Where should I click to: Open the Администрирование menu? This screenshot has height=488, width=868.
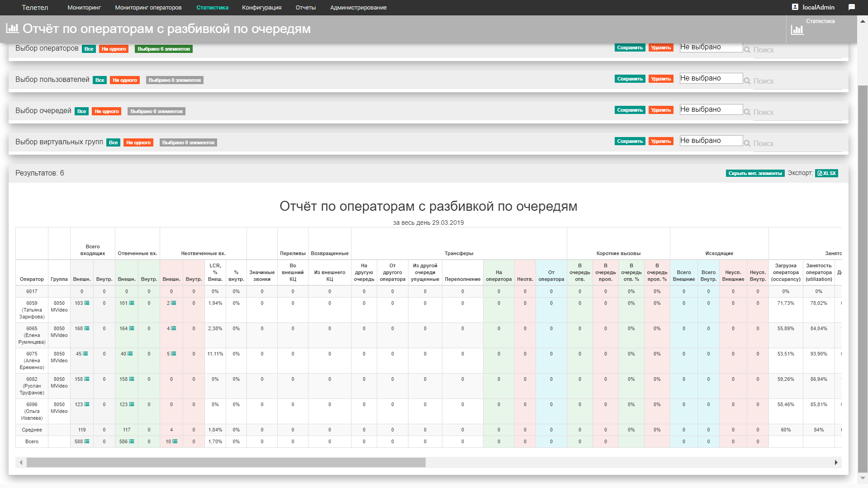(x=358, y=8)
